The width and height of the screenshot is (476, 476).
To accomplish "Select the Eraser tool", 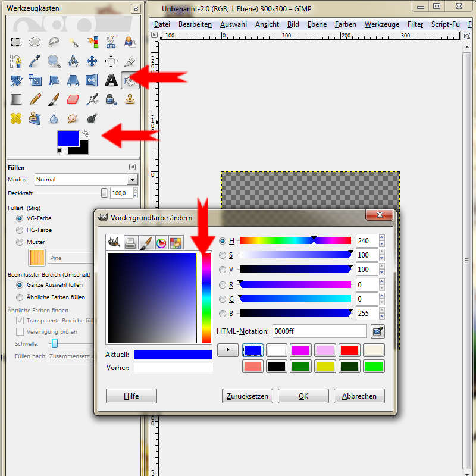I will click(x=73, y=99).
